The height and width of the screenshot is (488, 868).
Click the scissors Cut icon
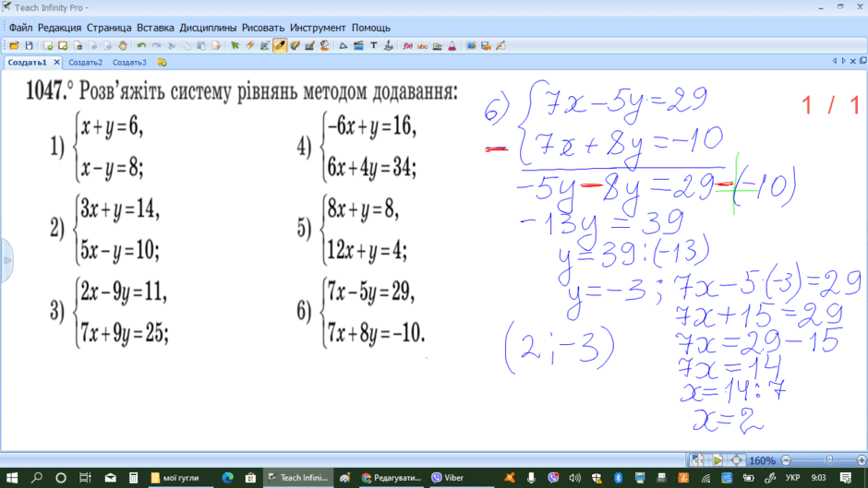[x=172, y=46]
